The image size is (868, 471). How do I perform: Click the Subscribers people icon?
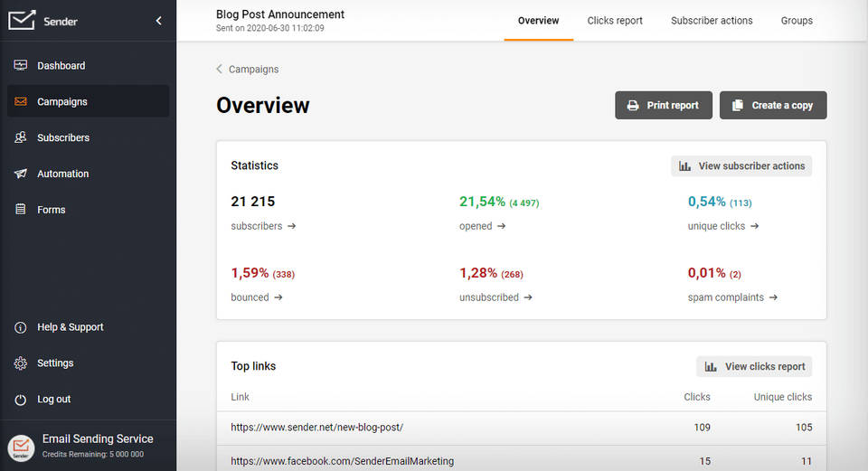point(21,138)
